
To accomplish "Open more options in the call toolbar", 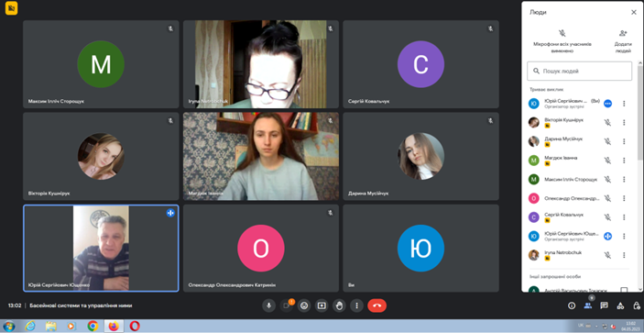I will (357, 305).
